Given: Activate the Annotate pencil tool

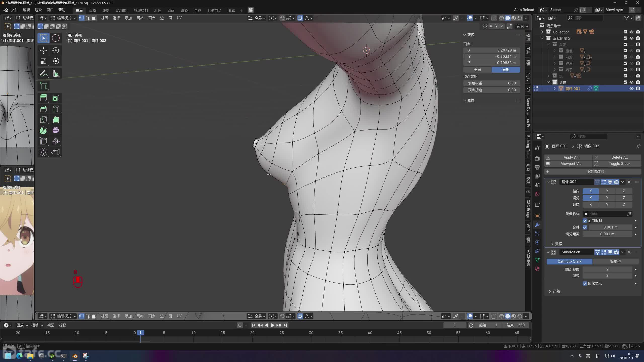Looking at the screenshot, I should click(x=43, y=74).
